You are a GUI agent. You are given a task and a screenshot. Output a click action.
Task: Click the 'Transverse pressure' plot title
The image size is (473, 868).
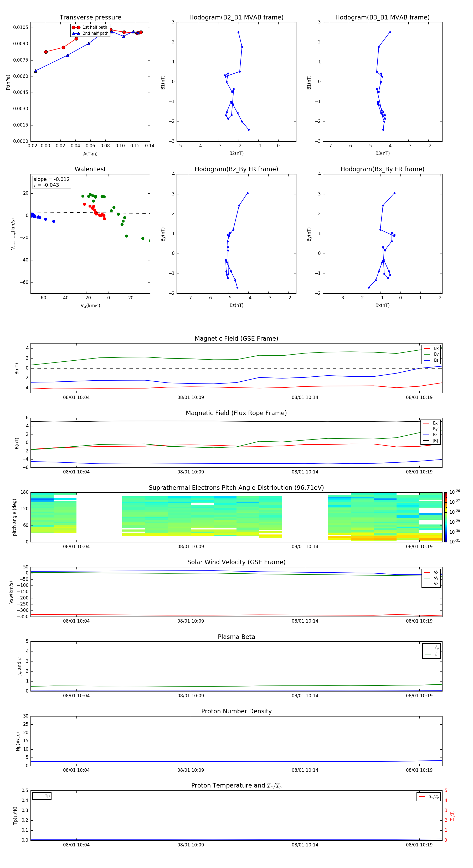click(x=90, y=17)
